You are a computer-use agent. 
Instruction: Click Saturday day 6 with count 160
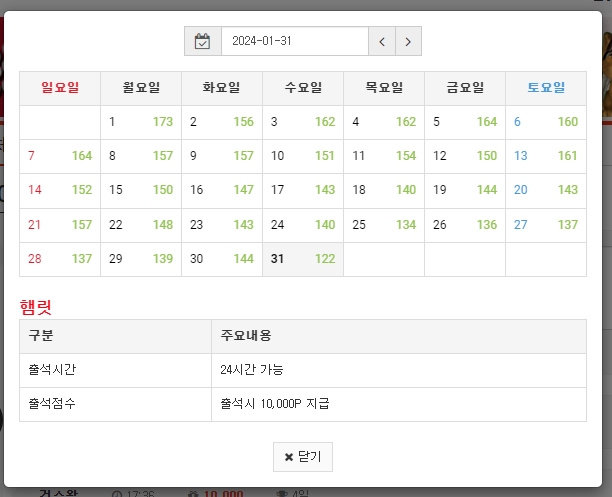(x=546, y=122)
